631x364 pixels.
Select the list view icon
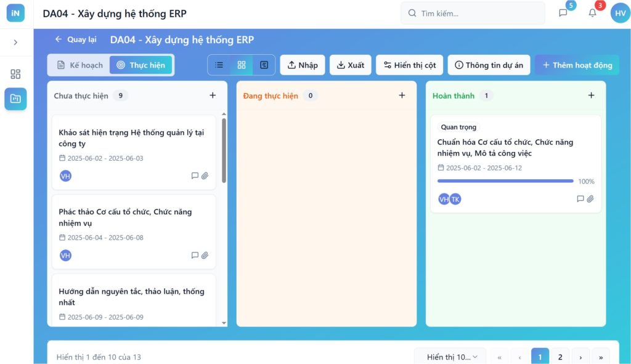click(x=219, y=64)
